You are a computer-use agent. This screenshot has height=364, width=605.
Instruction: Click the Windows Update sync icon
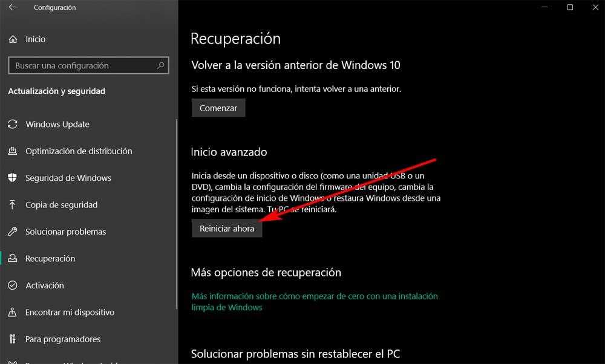coord(12,124)
